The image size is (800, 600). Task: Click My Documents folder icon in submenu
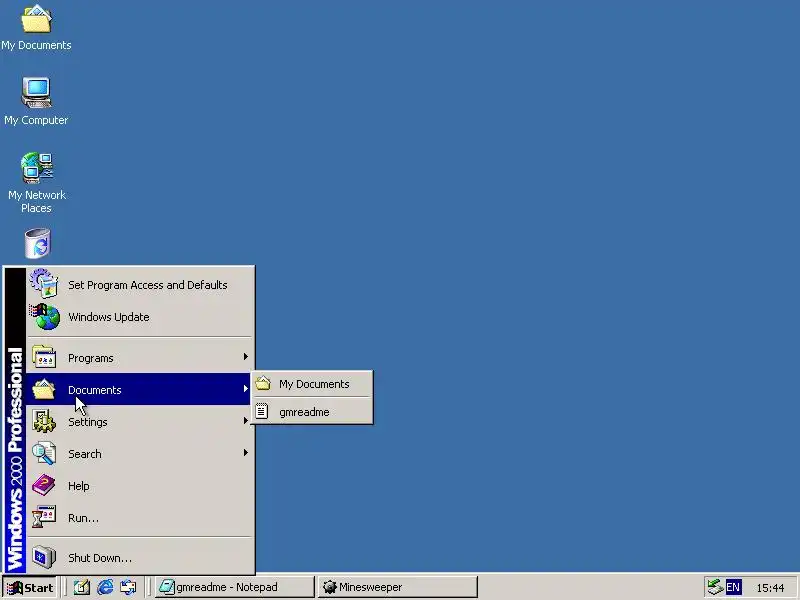pyautogui.click(x=263, y=383)
